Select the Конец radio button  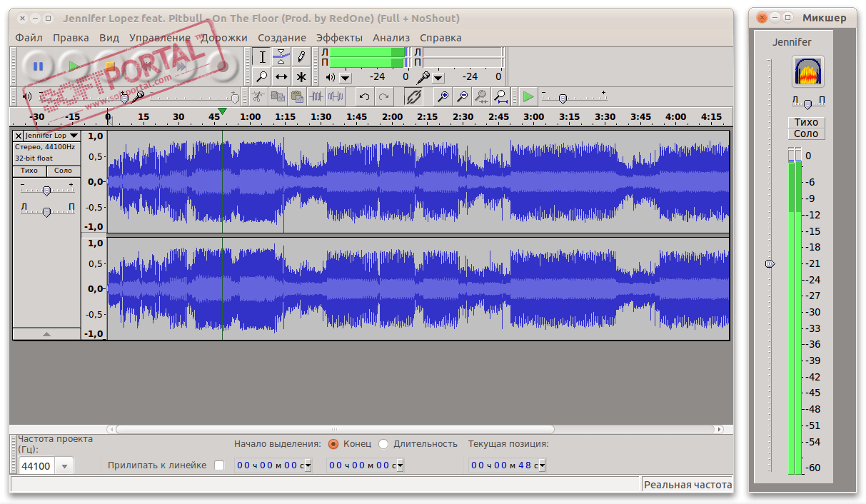click(333, 444)
